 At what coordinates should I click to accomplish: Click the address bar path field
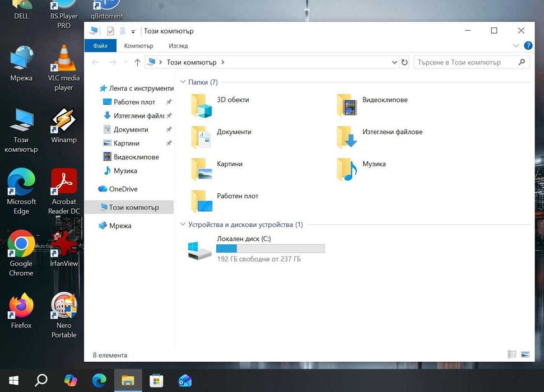[271, 62]
